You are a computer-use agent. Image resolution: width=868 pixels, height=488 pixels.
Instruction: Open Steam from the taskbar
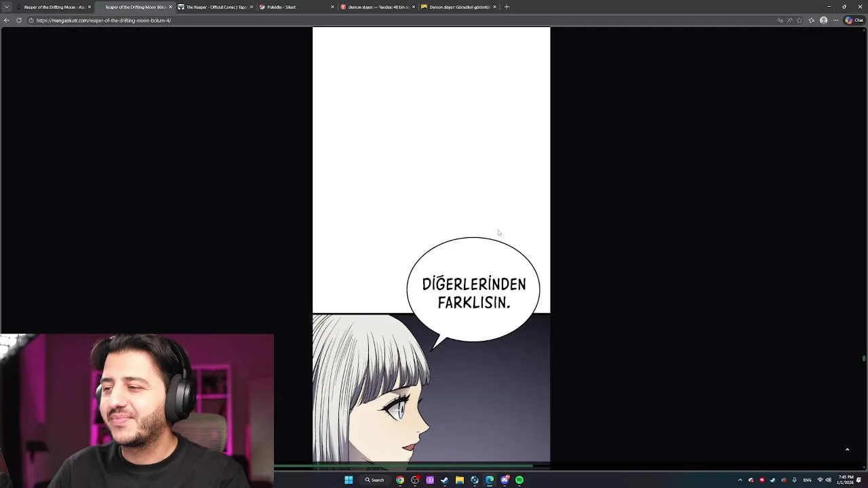pos(445,480)
